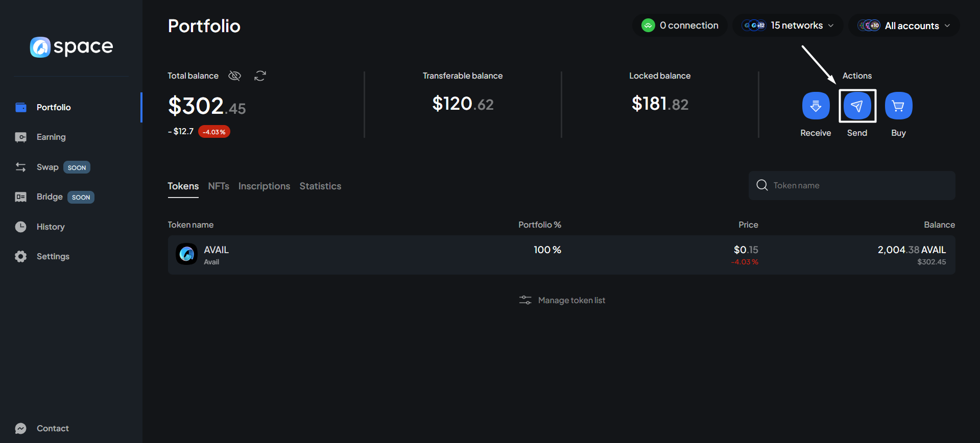
Task: Open Settings from the sidebar gear
Action: coord(21,256)
